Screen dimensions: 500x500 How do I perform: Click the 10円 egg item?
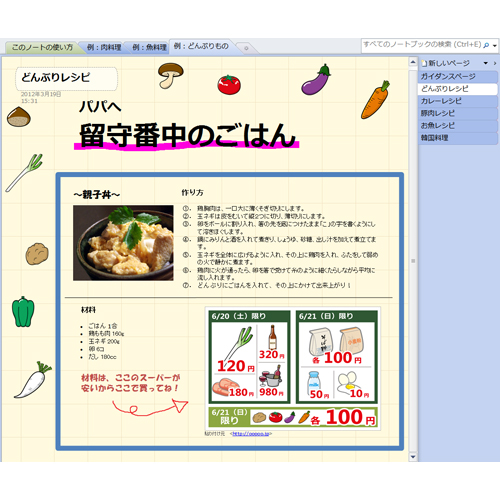point(353,385)
